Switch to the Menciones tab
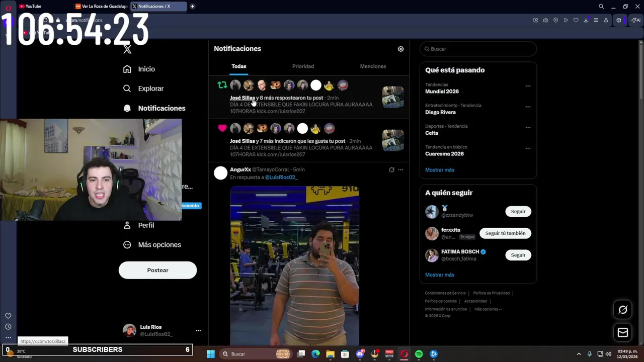 (373, 66)
